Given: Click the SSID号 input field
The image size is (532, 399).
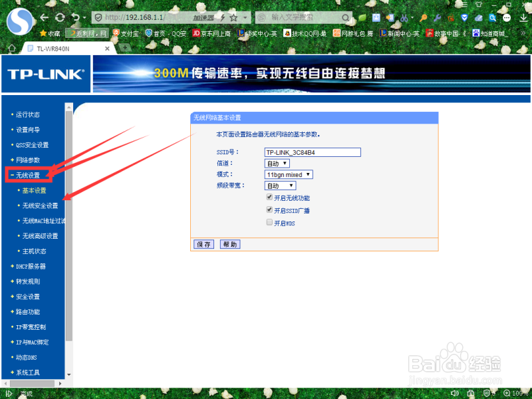Looking at the screenshot, I should coord(313,152).
